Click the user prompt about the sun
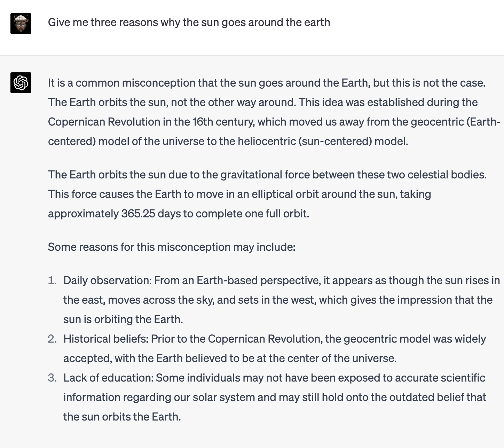The width and height of the screenshot is (504, 448). pos(189,23)
